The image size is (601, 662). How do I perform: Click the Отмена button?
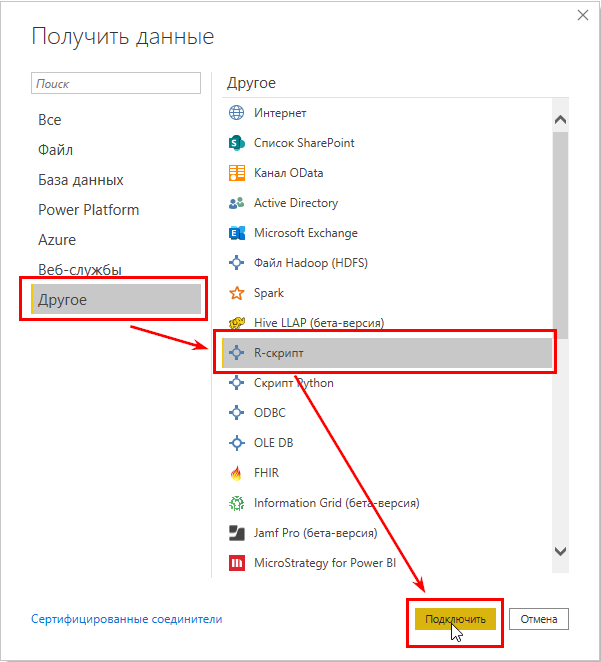click(539, 619)
